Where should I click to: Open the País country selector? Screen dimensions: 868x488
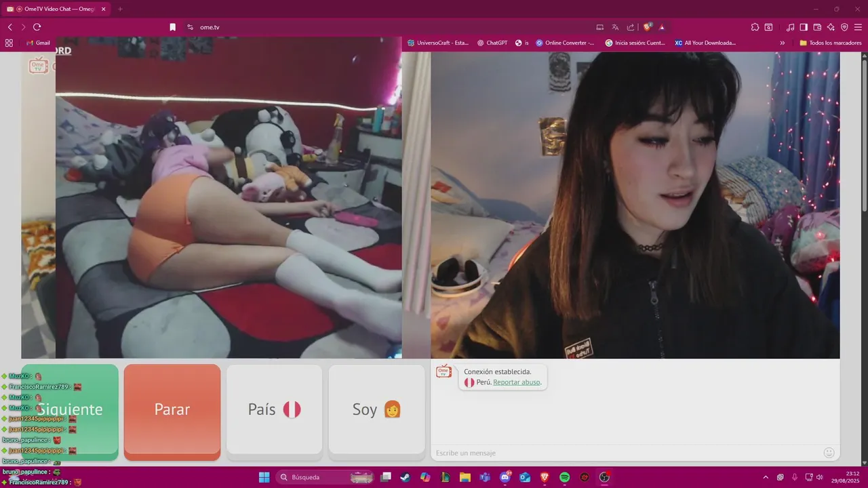click(274, 409)
